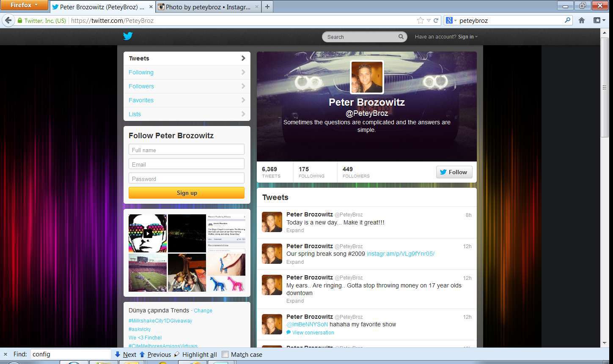Open the football stadium photo thumbnail
613x364 pixels.
pos(147,273)
